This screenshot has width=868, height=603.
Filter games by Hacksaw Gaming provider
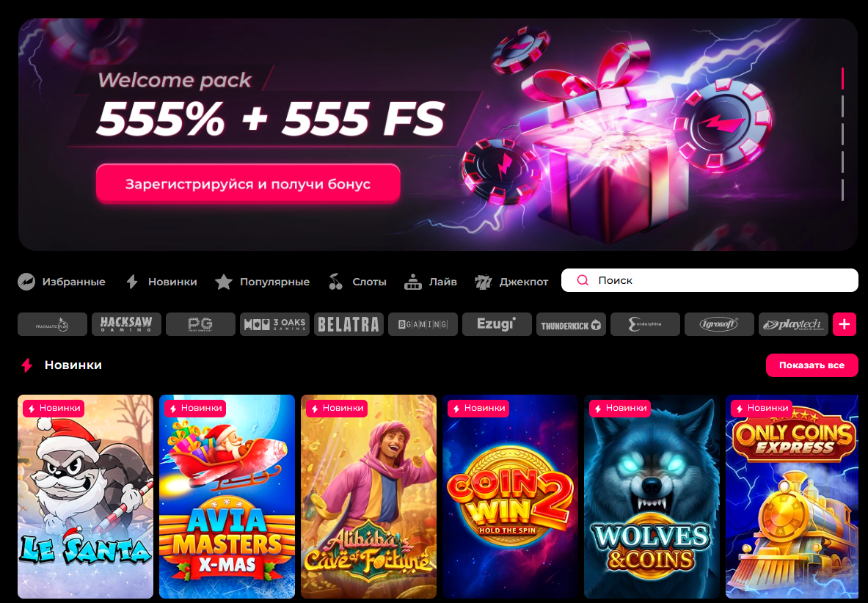coord(126,324)
